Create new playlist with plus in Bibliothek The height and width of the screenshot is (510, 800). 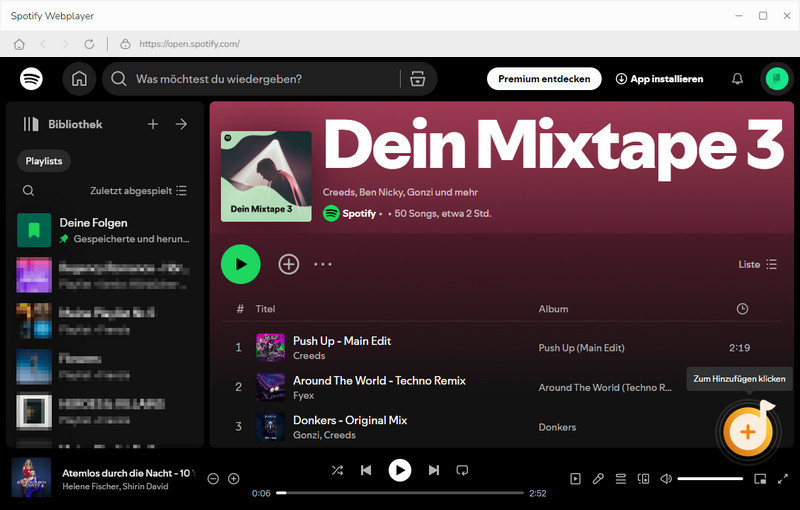click(x=153, y=124)
